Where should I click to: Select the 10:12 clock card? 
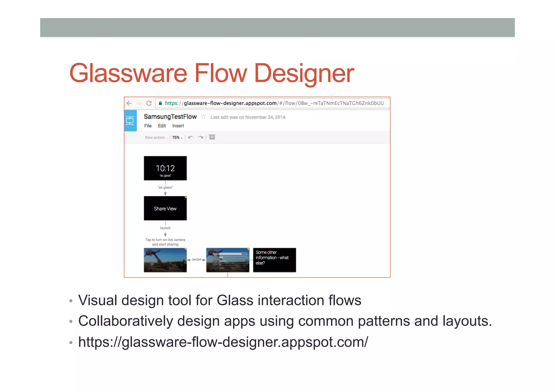[165, 168]
